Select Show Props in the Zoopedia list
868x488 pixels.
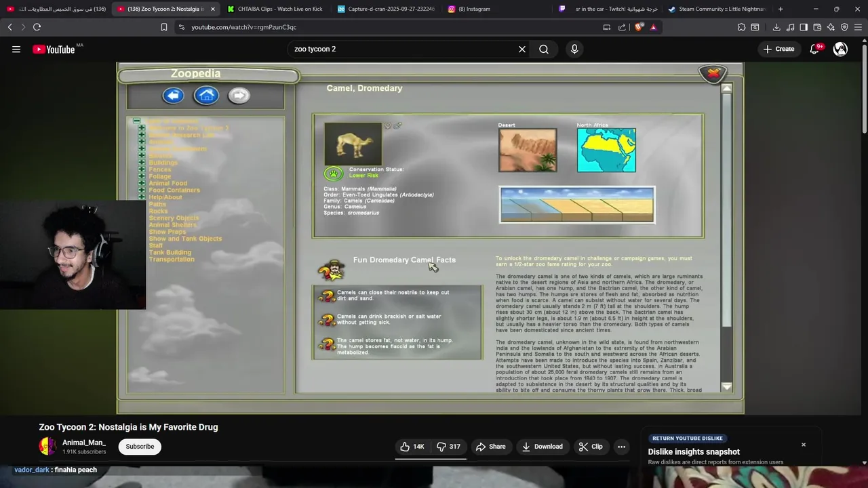pos(167,232)
